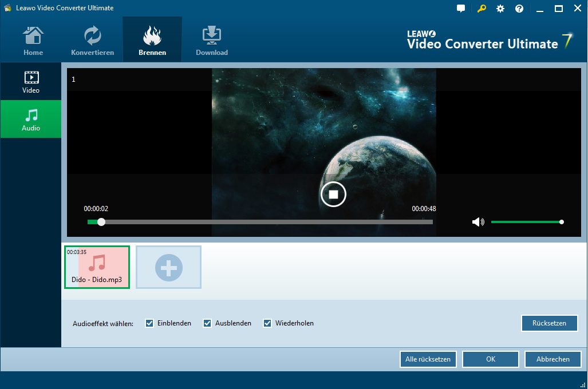Uncheck the Einblenden checkbox

pos(150,323)
